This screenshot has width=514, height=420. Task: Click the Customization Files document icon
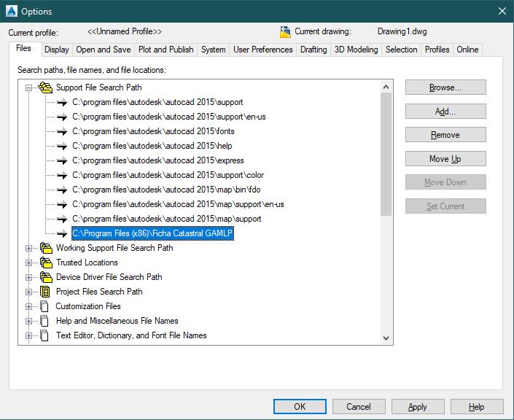pyautogui.click(x=44, y=306)
